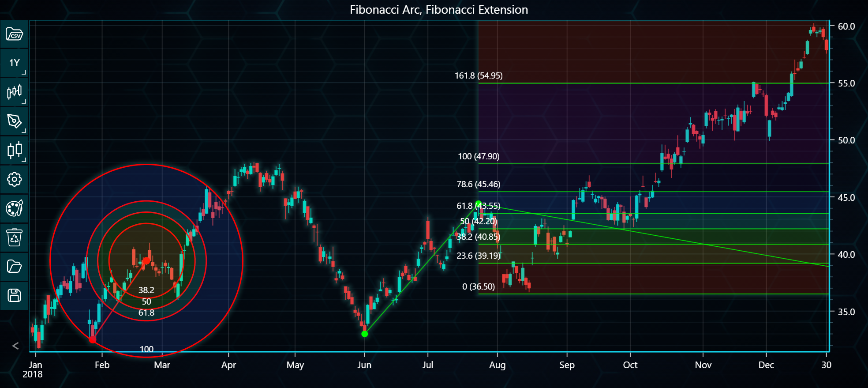The height and width of the screenshot is (388, 868).
Task: Select the Fibonacci arc red center handle
Action: click(x=146, y=261)
